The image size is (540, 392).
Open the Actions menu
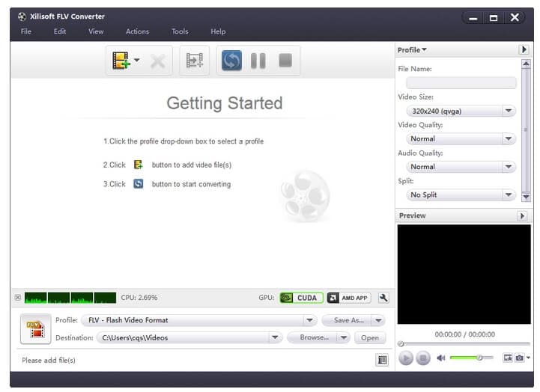pyautogui.click(x=137, y=31)
